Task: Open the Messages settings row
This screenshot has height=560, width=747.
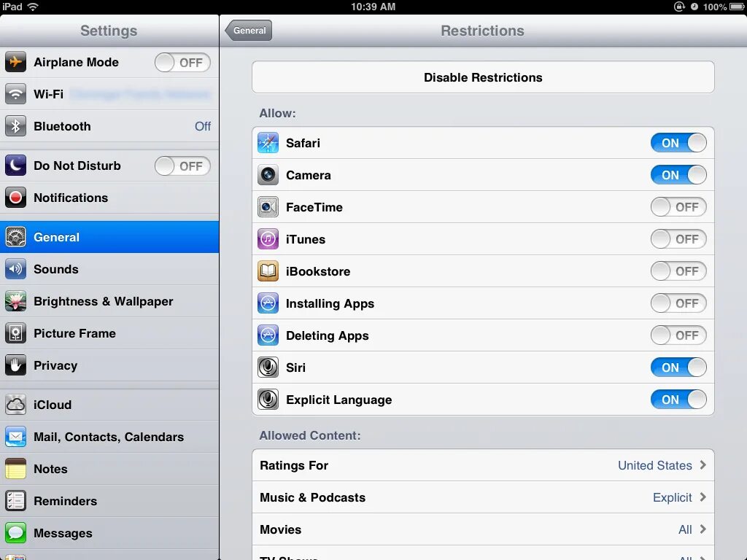Action: click(109, 533)
